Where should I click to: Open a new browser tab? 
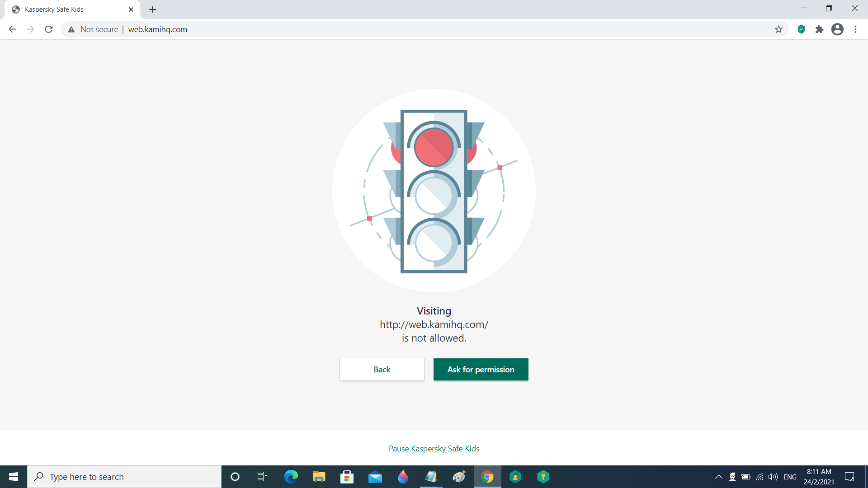click(x=153, y=9)
